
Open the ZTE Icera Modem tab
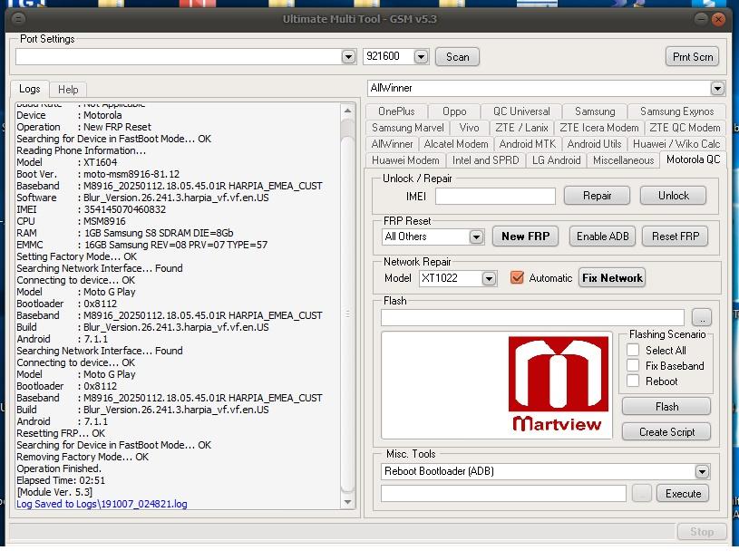(599, 128)
